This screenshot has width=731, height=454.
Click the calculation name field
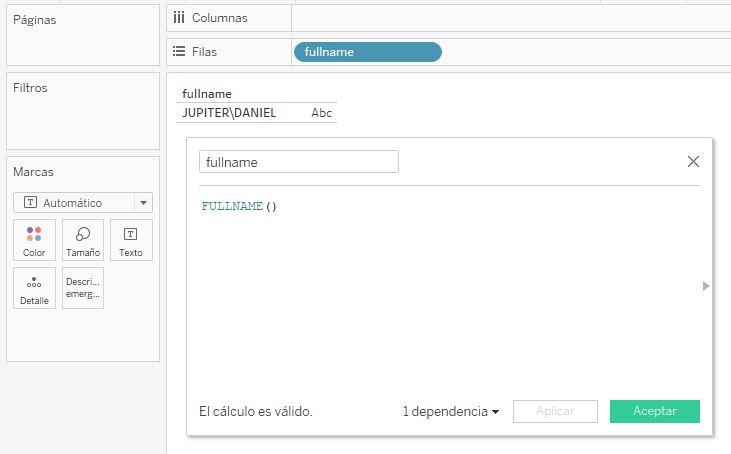coord(298,162)
